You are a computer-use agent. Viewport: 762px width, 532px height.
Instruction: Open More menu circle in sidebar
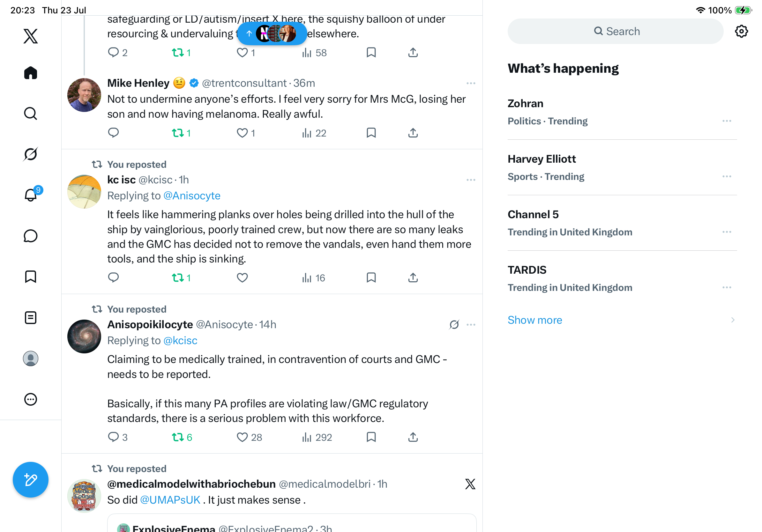tap(31, 399)
